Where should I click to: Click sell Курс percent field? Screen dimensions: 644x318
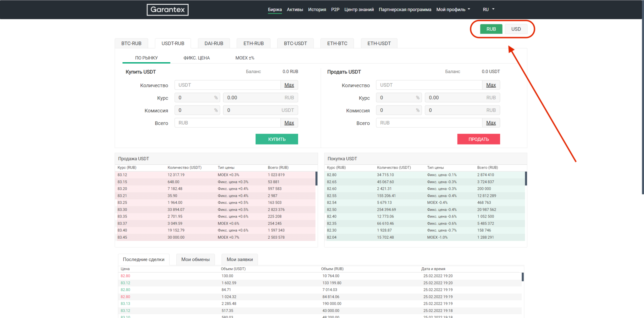click(x=399, y=98)
